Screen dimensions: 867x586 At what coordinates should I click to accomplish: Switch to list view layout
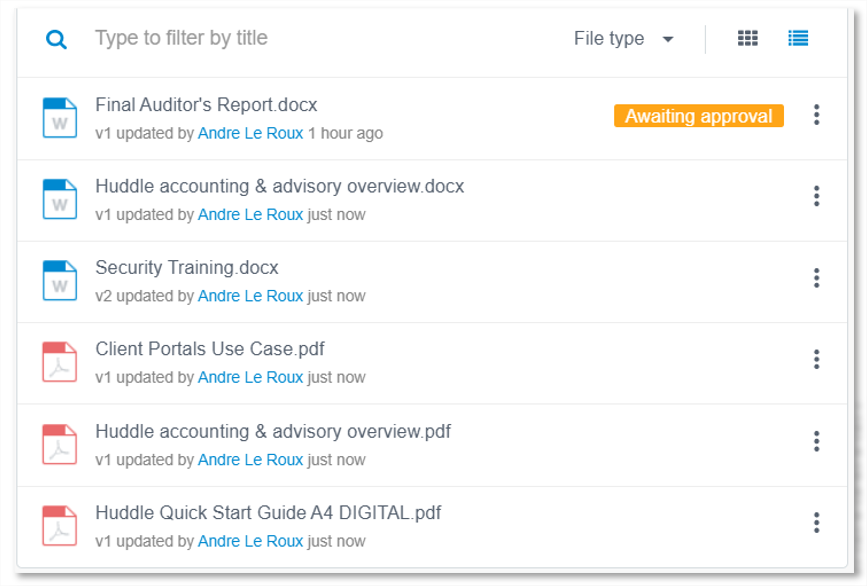(798, 38)
